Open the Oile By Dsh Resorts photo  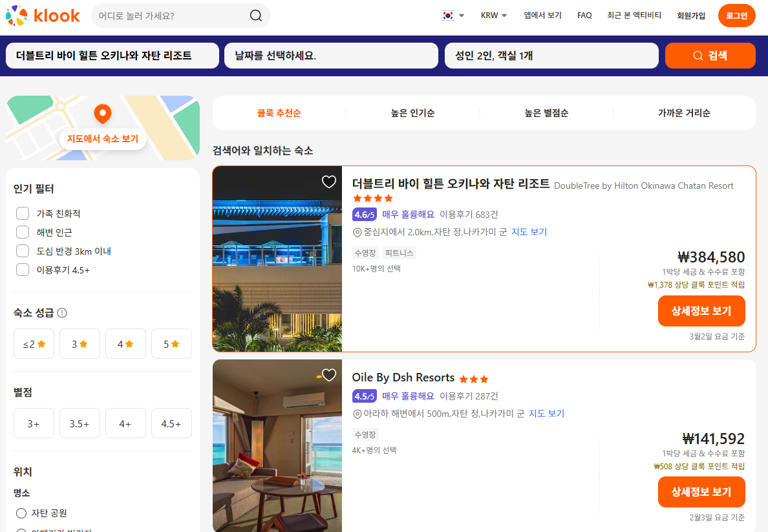(x=277, y=446)
